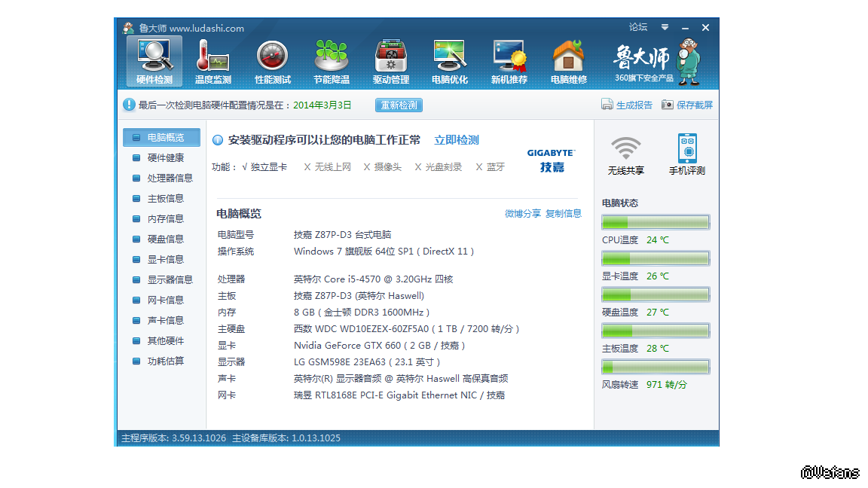Click the 重新检测 re-detect button
Image resolution: width=868 pixels, height=488 pixels.
pyautogui.click(x=399, y=105)
